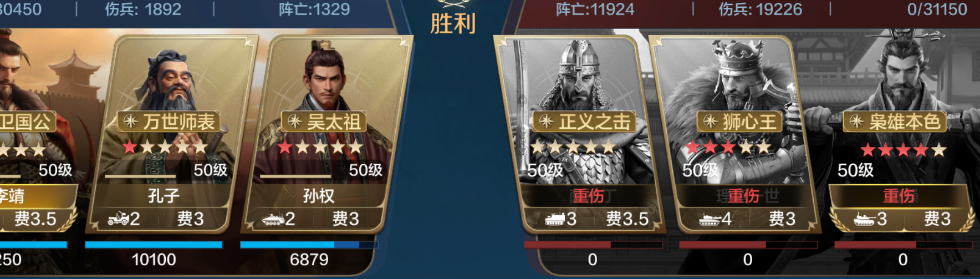Viewport: 980px width, 279px height.
Task: Click red troop bar under 狮心王
Action: pyautogui.click(x=748, y=245)
